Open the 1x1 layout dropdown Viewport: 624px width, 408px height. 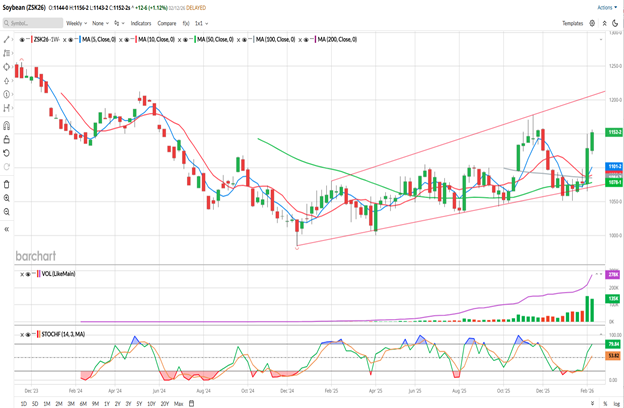point(201,23)
